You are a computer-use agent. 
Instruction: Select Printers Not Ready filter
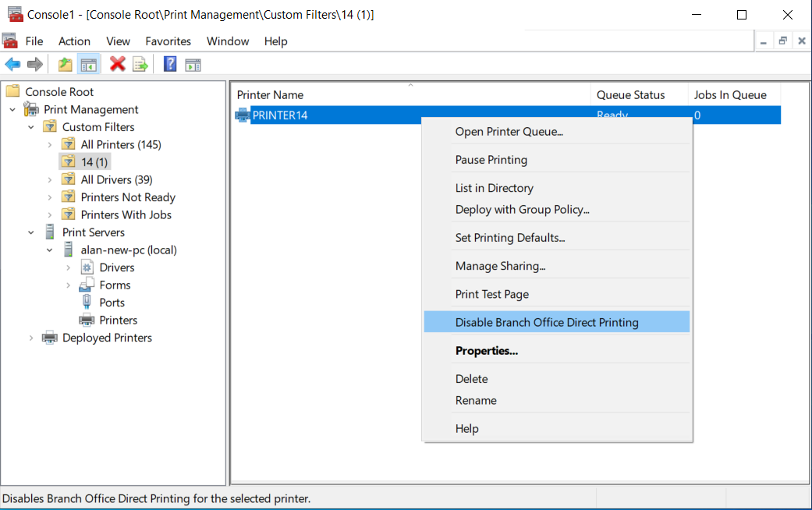pyautogui.click(x=128, y=197)
